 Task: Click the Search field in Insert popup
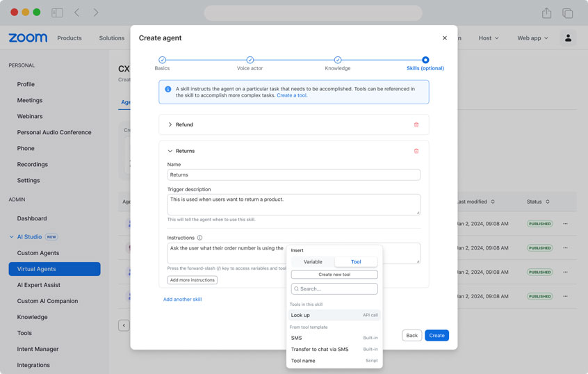(x=334, y=289)
